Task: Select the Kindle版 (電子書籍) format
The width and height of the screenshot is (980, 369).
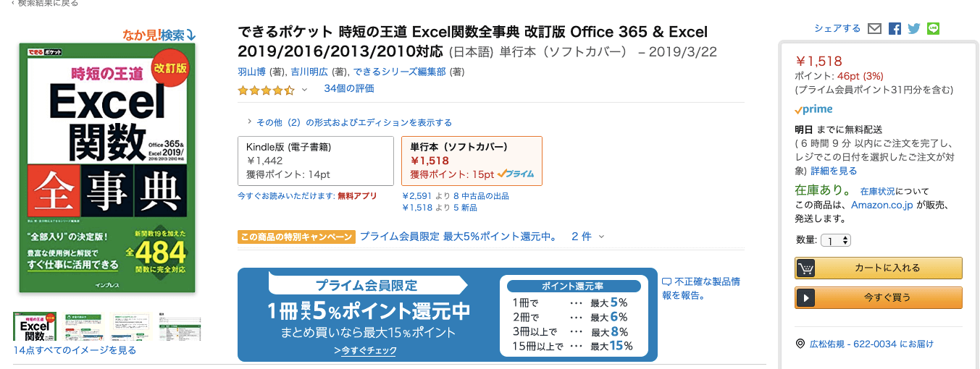Action: click(x=316, y=161)
